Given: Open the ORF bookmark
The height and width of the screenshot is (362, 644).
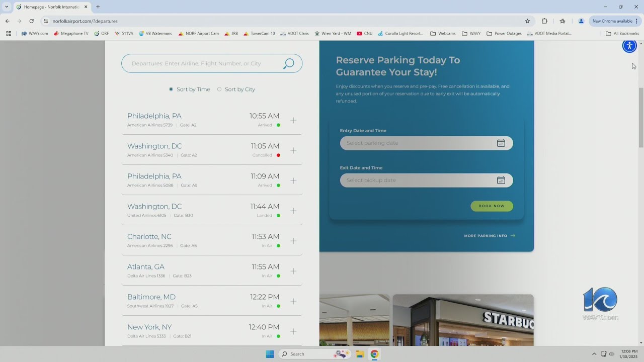Looking at the screenshot, I should (101, 34).
